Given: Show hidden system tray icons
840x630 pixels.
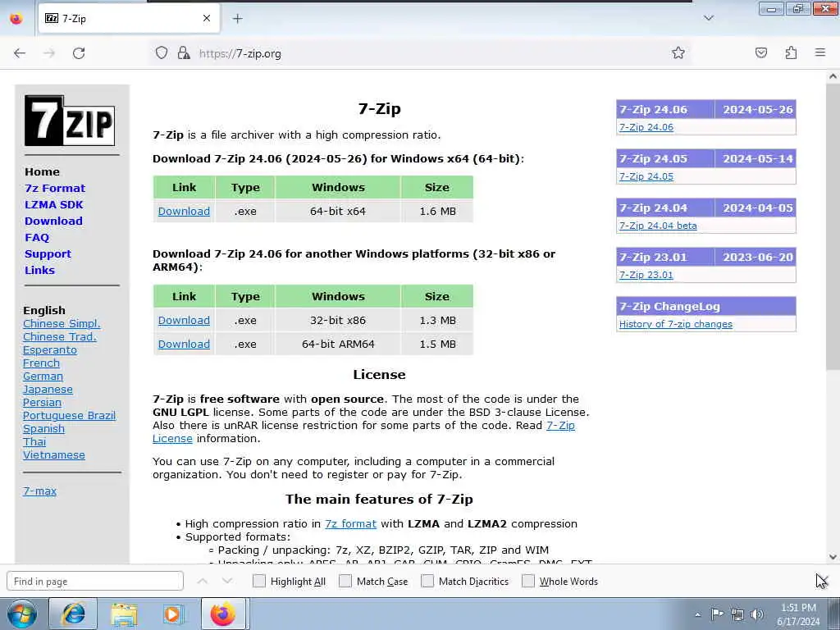Looking at the screenshot, I should 697,614.
